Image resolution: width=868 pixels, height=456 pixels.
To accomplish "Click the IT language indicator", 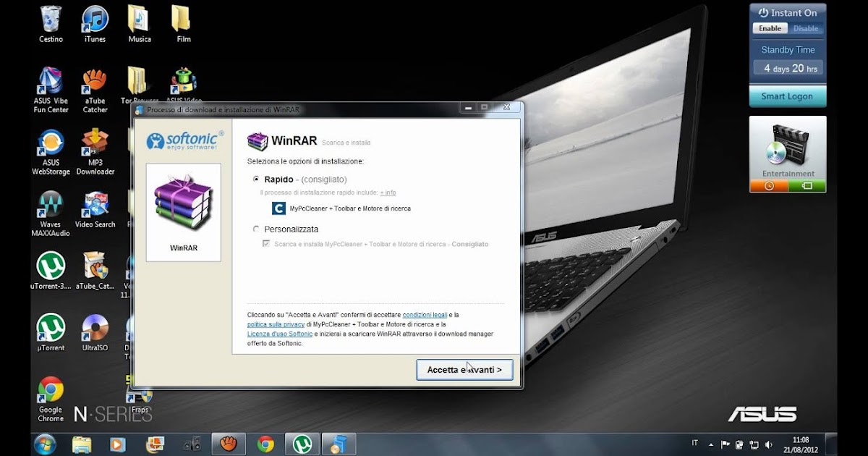I will (x=694, y=443).
